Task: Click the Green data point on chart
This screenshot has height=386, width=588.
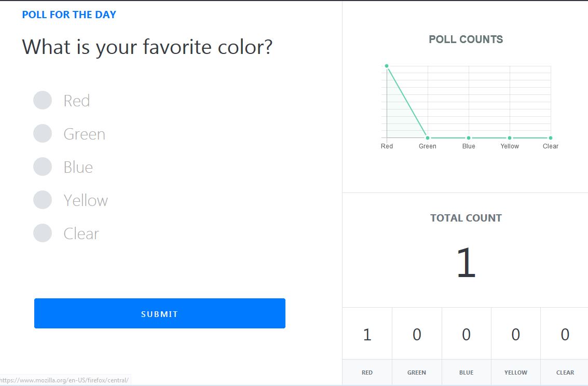Action: (428, 138)
